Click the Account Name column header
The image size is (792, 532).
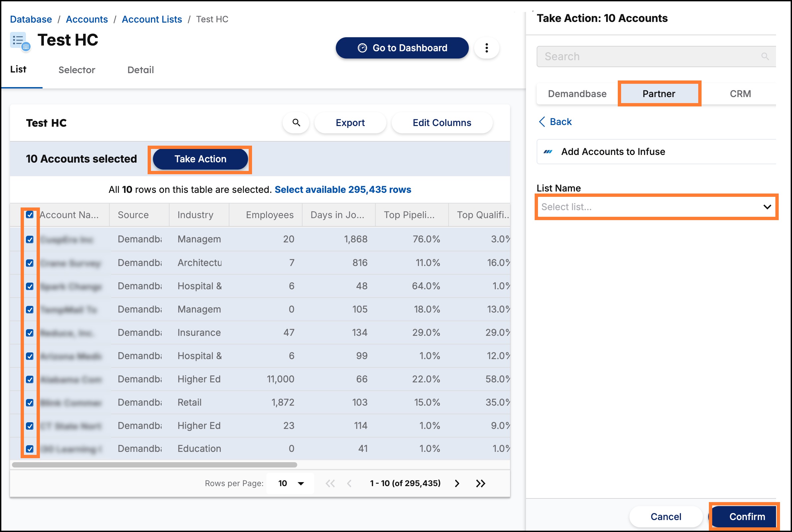[x=69, y=215]
